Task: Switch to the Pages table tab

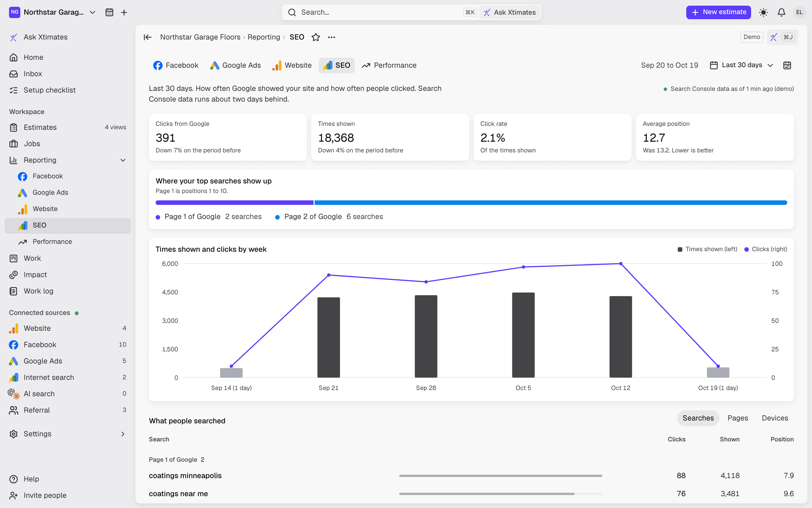Action: (738, 418)
